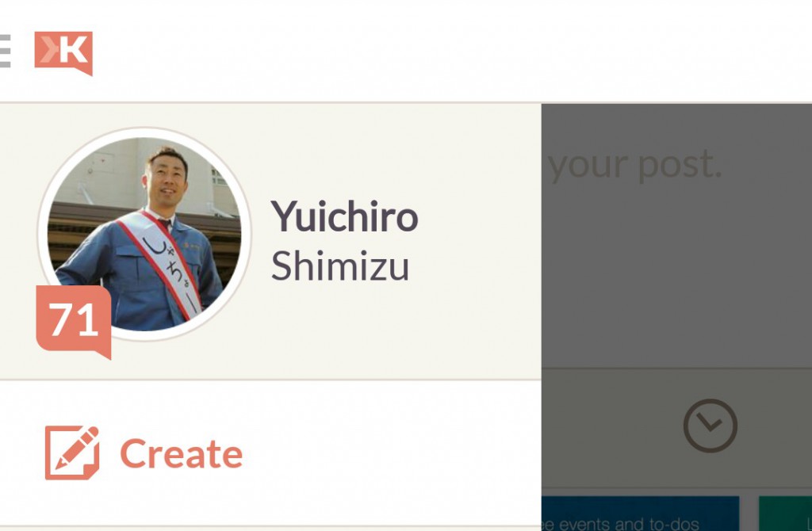This screenshot has width=812, height=531.
Task: Open the hamburger menu icon
Action: coord(5,52)
